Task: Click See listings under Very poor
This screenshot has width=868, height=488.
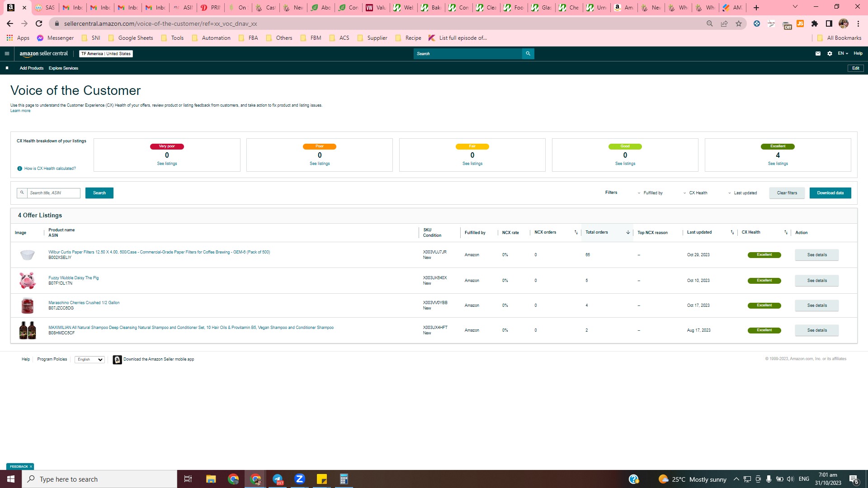Action: (167, 164)
